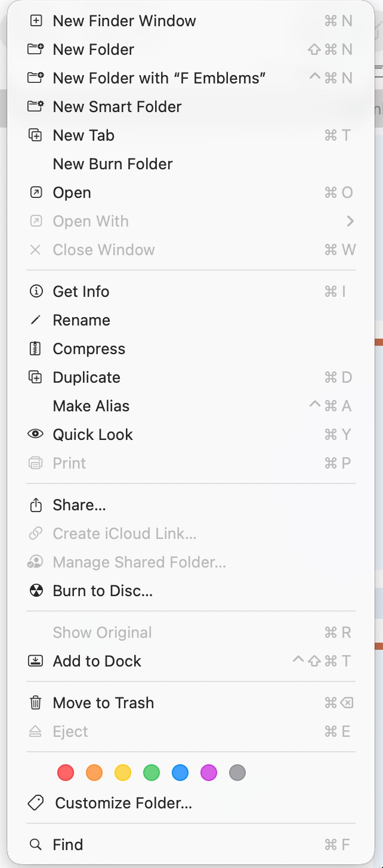The height and width of the screenshot is (868, 383).
Task: Choose Make Alias menu entry
Action: coord(91,406)
